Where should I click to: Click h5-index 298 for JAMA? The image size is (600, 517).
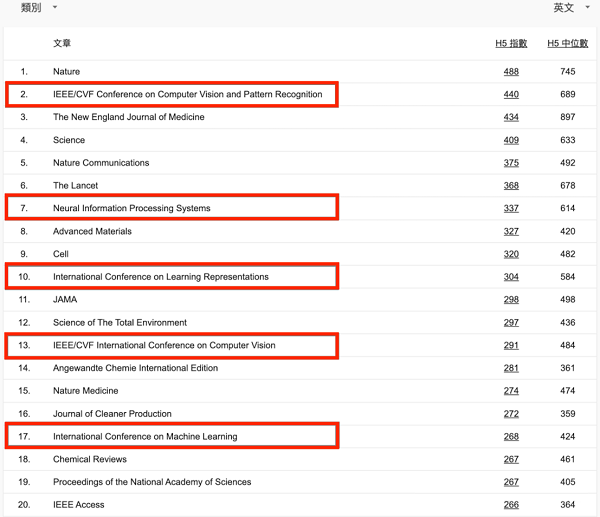tap(511, 300)
